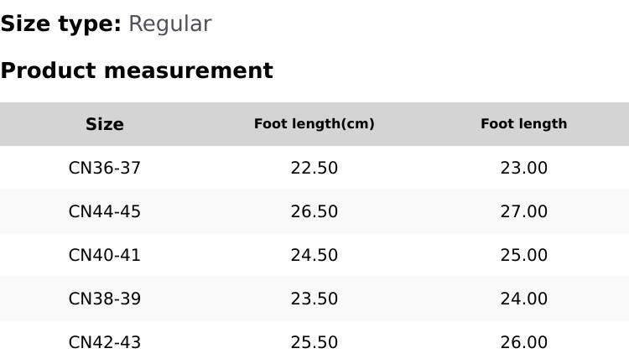Image resolution: width=629 pixels, height=364 pixels.
Task: Click the 24.00 cell
Action: click(524, 299)
